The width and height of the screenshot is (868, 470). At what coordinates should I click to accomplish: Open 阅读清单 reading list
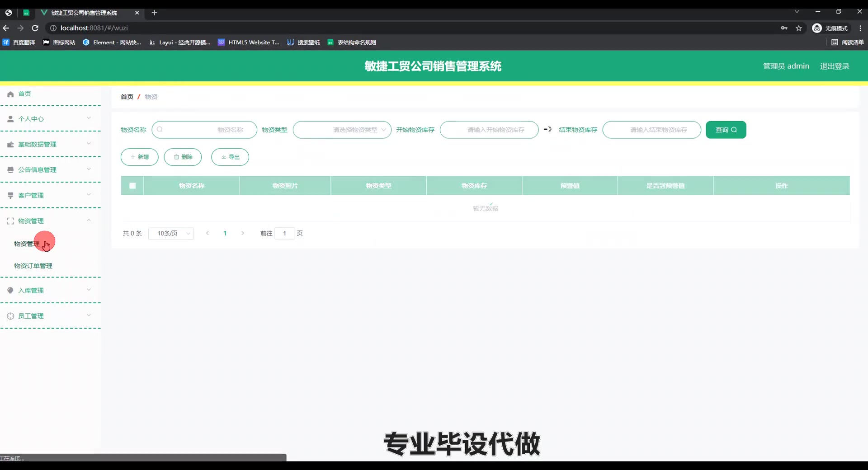point(848,42)
